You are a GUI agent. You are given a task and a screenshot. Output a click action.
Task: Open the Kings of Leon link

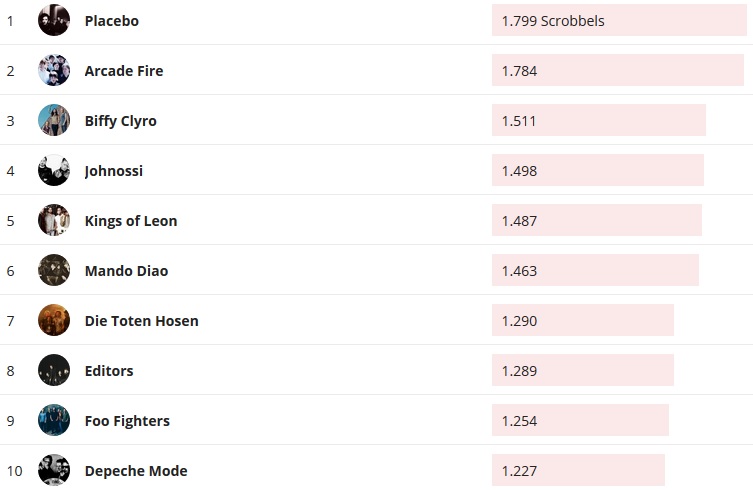click(x=130, y=221)
